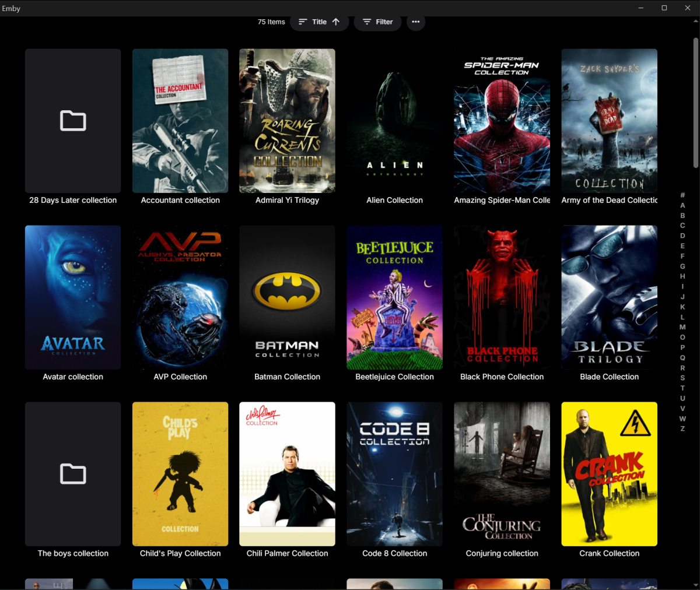
Task: Click the 'Black Phone Collection' title text
Action: click(502, 377)
